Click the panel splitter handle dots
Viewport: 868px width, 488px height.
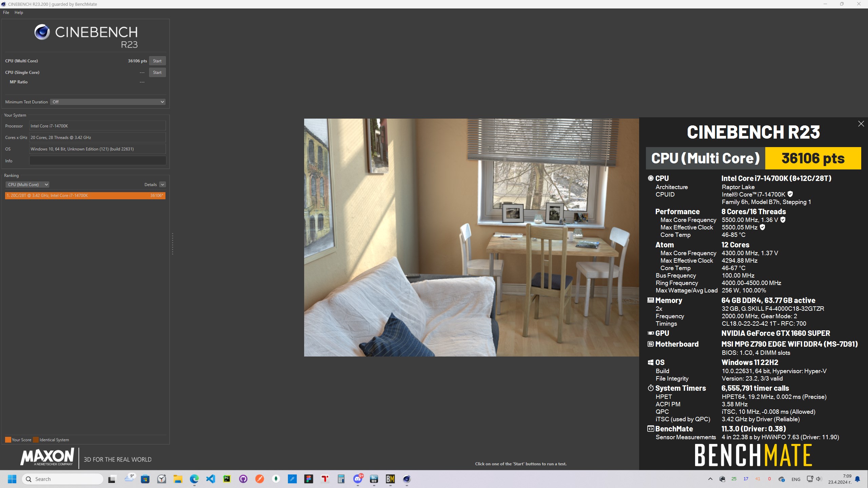pyautogui.click(x=173, y=244)
